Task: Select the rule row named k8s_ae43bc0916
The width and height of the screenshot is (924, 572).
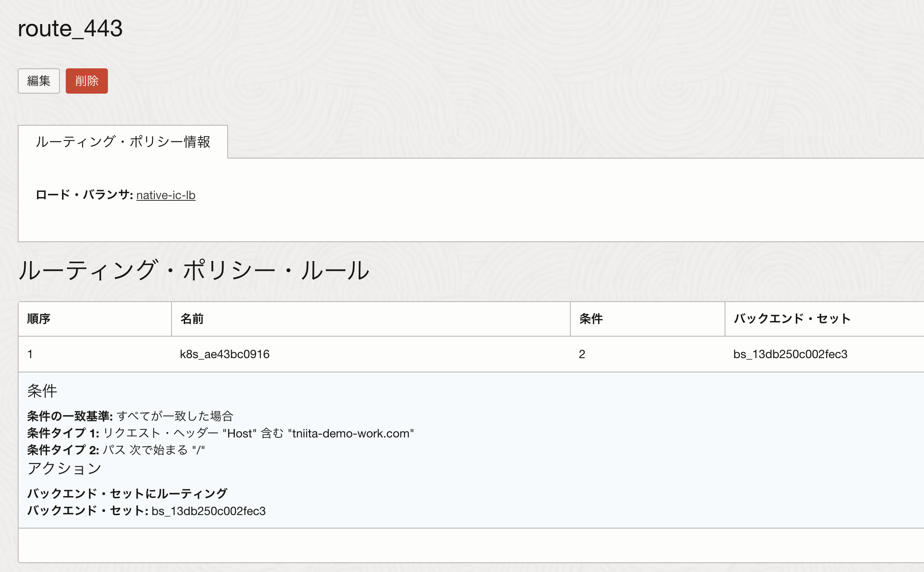Action: [225, 354]
